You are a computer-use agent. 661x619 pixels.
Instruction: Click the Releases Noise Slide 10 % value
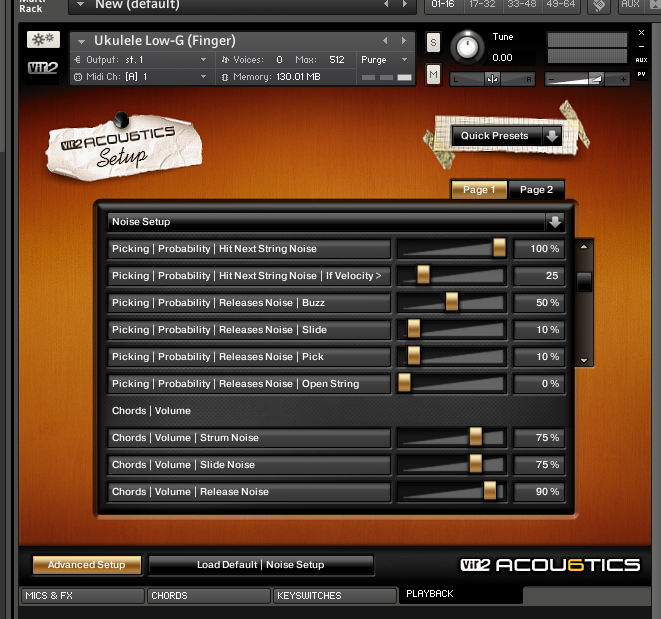[539, 330]
